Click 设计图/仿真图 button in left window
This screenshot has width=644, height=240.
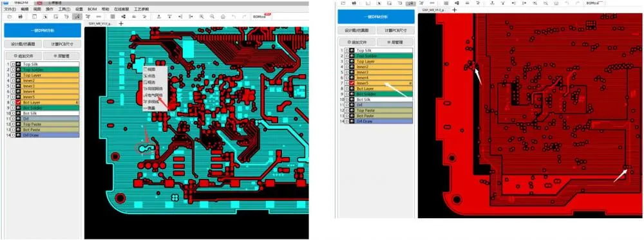pos(23,44)
